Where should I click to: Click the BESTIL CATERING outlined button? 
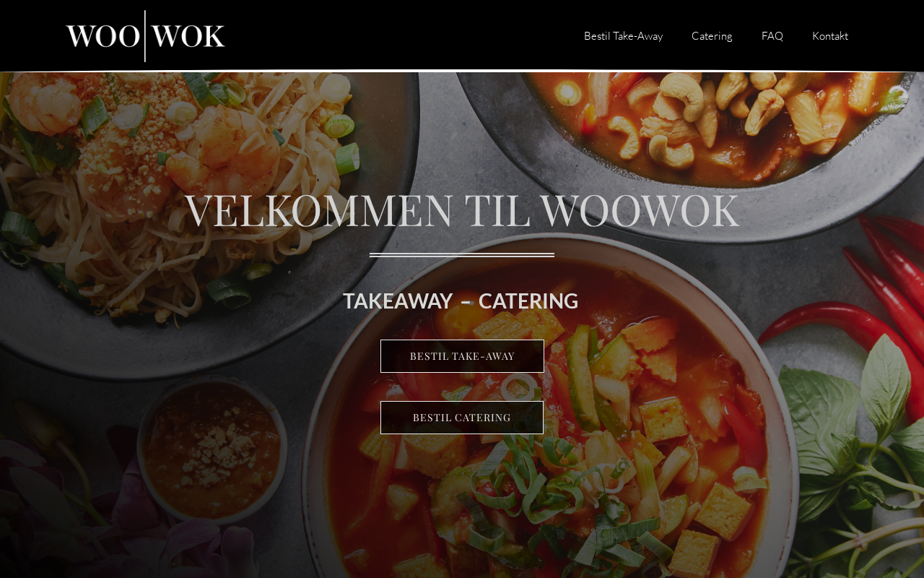tap(462, 418)
